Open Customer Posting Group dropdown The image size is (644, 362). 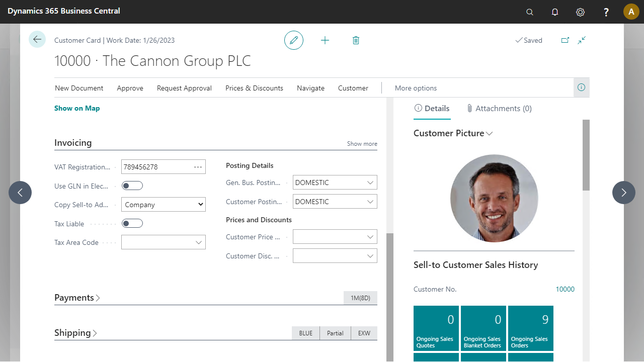point(370,202)
